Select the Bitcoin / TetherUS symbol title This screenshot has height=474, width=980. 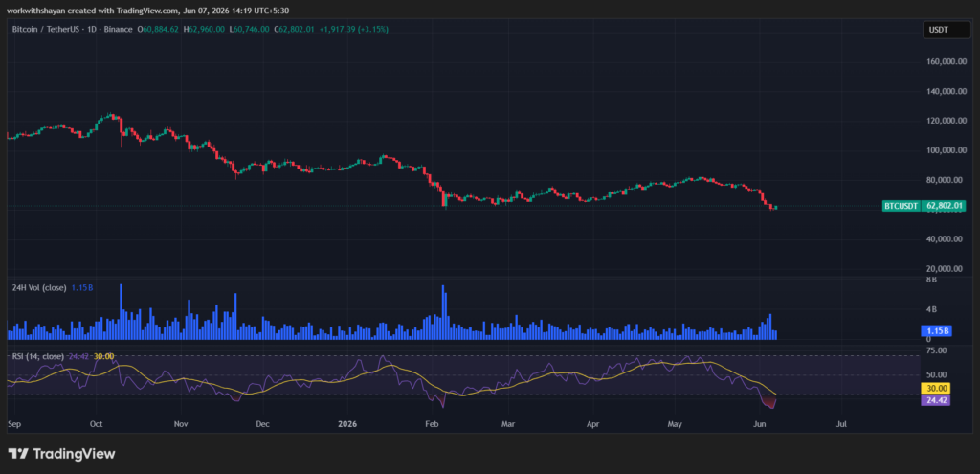pyautogui.click(x=73, y=29)
